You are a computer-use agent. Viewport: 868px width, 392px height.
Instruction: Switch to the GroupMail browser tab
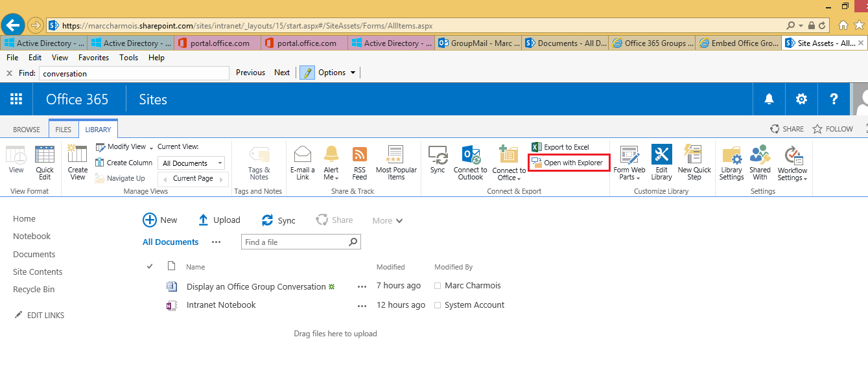(x=478, y=43)
